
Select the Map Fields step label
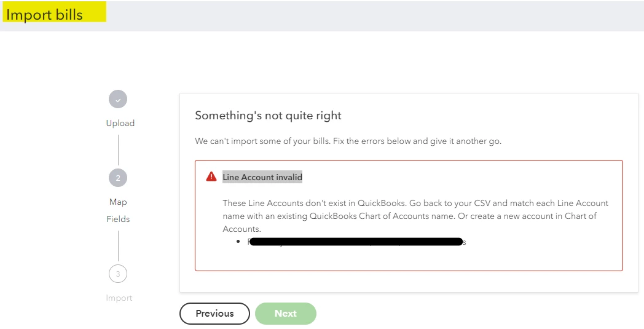[118, 210]
